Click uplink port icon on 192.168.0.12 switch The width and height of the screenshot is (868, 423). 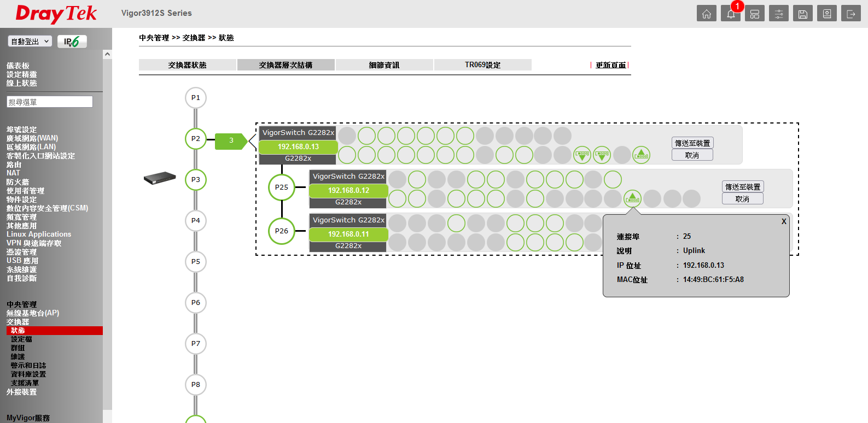point(632,198)
